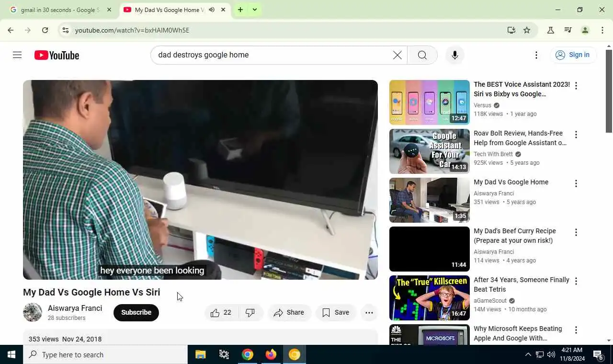Go back to previous page
This screenshot has height=364, width=613.
11,30
